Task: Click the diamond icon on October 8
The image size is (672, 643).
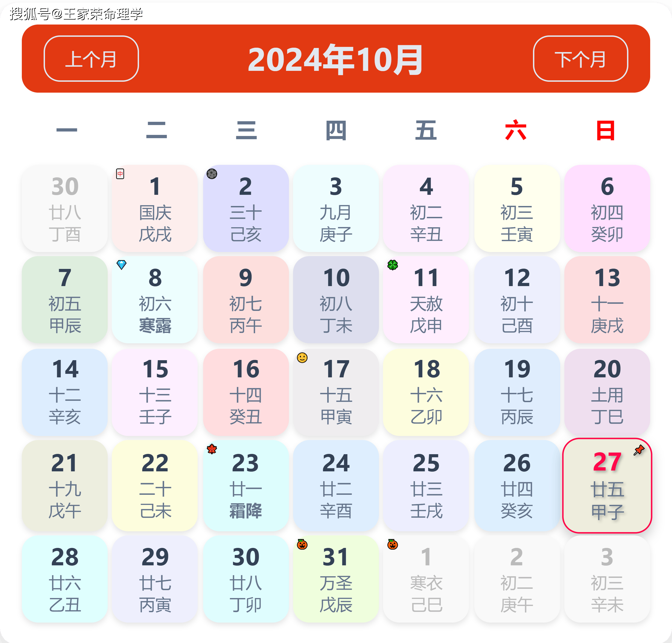Action: tap(121, 265)
